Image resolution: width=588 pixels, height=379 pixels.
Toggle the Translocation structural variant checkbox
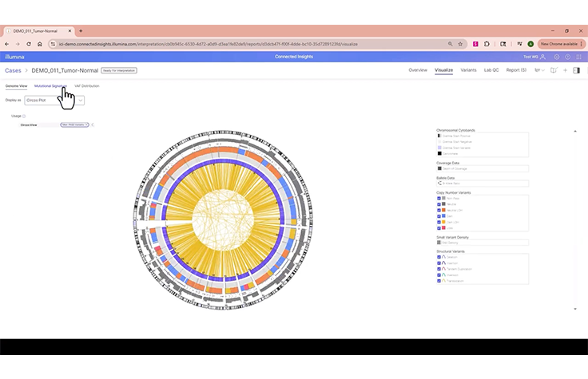pyautogui.click(x=439, y=281)
